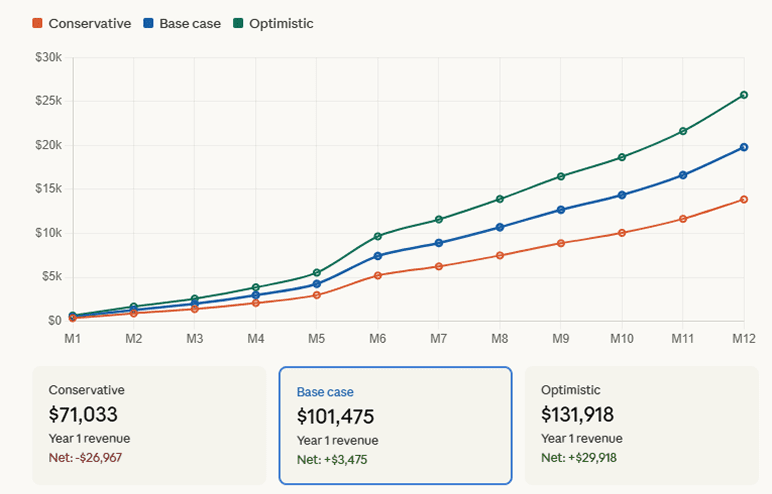Toggle the Optimistic series legend label

coord(279,23)
